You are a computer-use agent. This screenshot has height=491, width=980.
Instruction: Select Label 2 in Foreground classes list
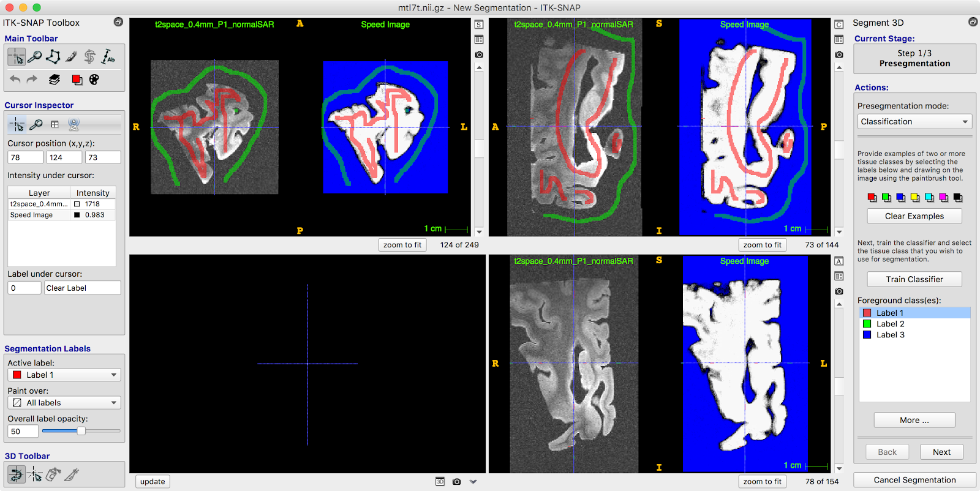[x=914, y=324]
